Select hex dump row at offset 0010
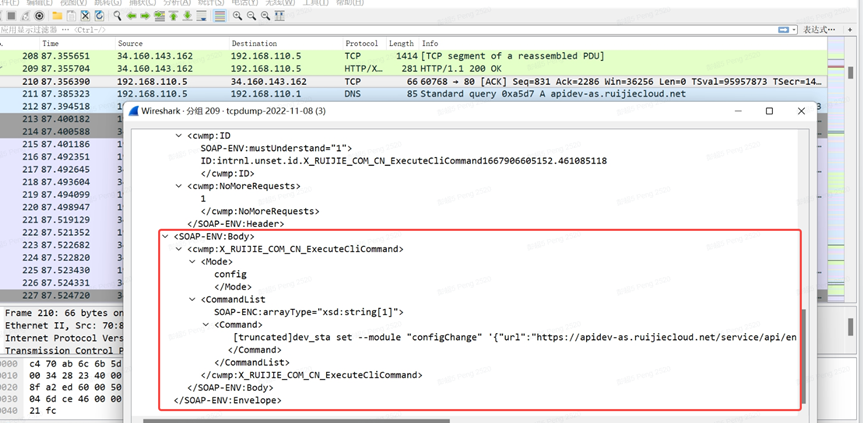 tap(62, 376)
